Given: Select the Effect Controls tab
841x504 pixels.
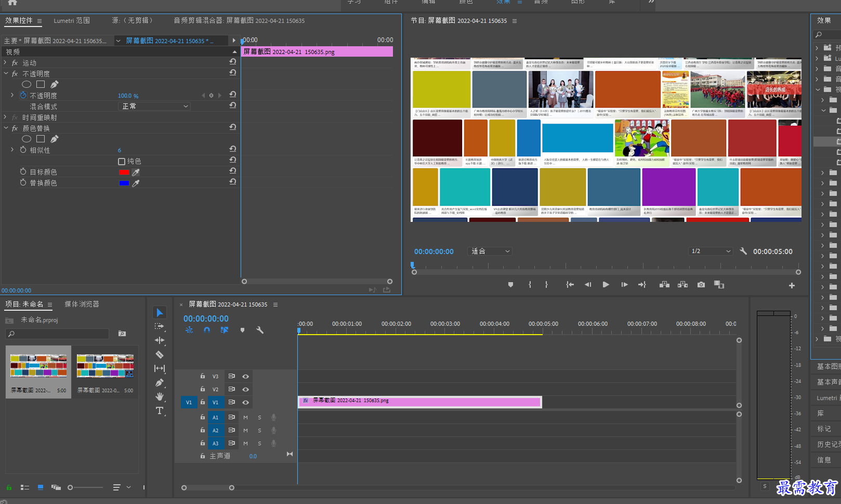Looking at the screenshot, I should (x=19, y=21).
